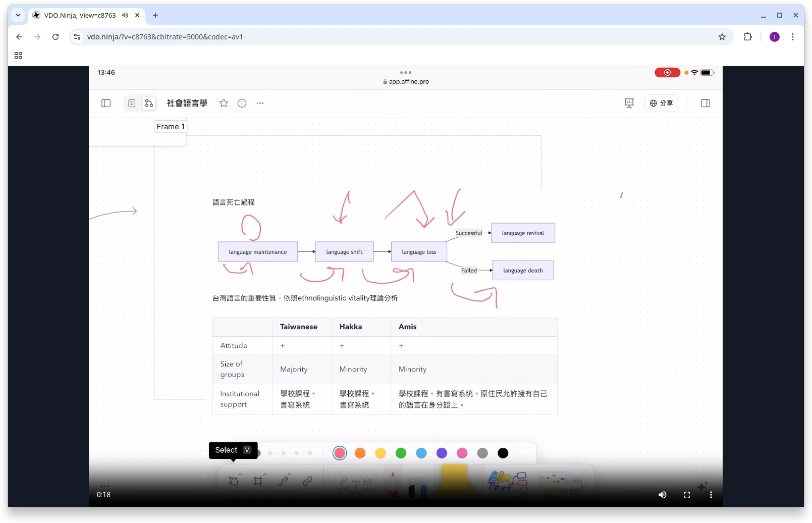This screenshot has width=812, height=523.
Task: Choose the green pen color swatch
Action: [x=401, y=453]
